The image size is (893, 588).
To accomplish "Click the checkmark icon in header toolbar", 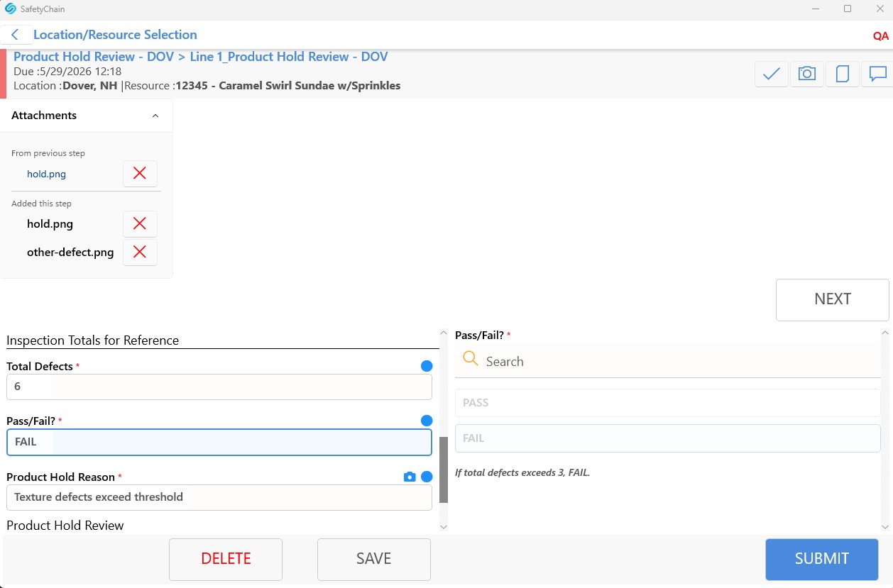I will (772, 74).
